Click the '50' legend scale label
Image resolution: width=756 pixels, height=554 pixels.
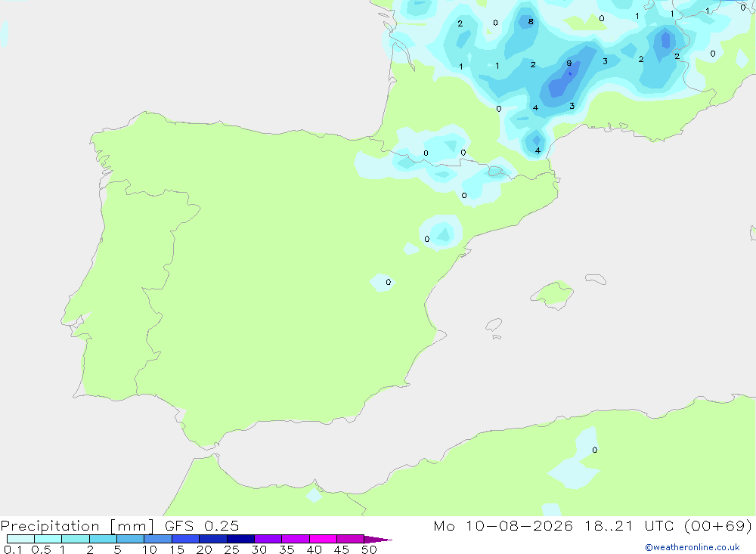click(x=370, y=549)
